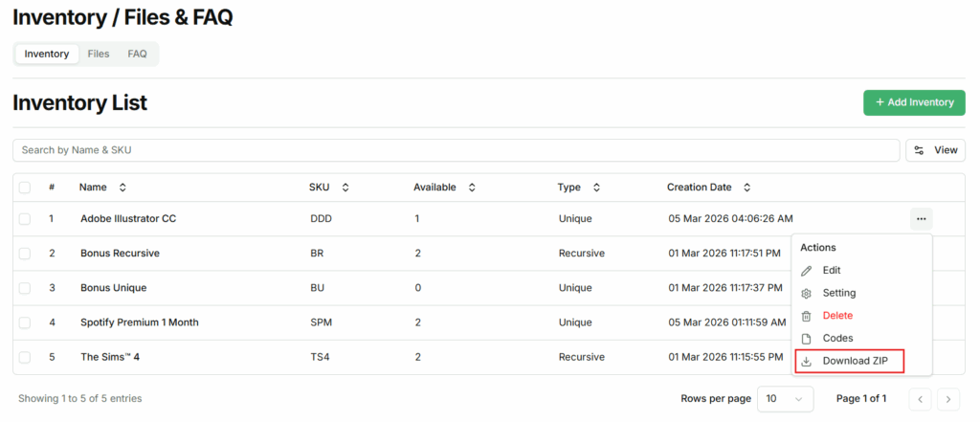Focus the Search by Name & SKU field
The image size is (980, 422).
click(x=456, y=150)
